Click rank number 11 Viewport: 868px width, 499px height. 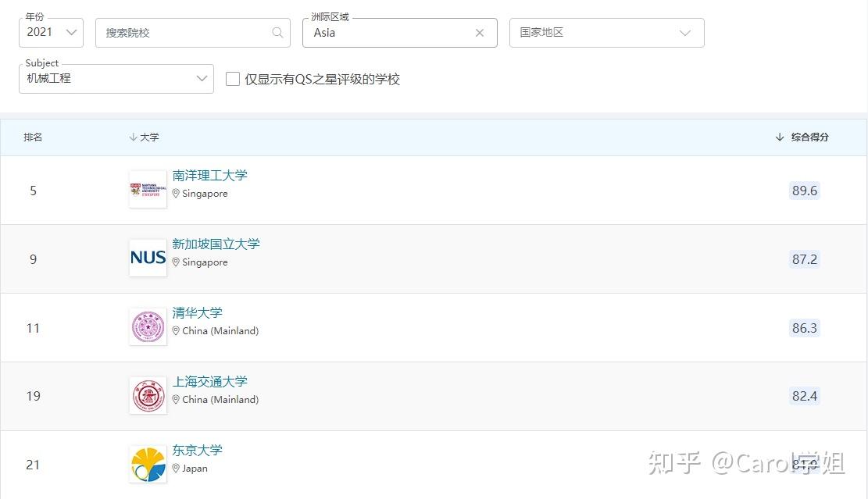[34, 328]
